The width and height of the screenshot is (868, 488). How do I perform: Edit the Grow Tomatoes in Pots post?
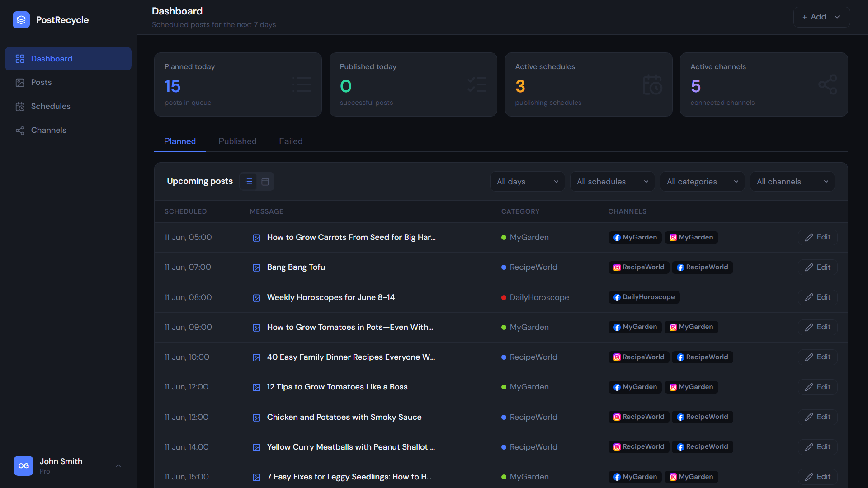click(817, 327)
